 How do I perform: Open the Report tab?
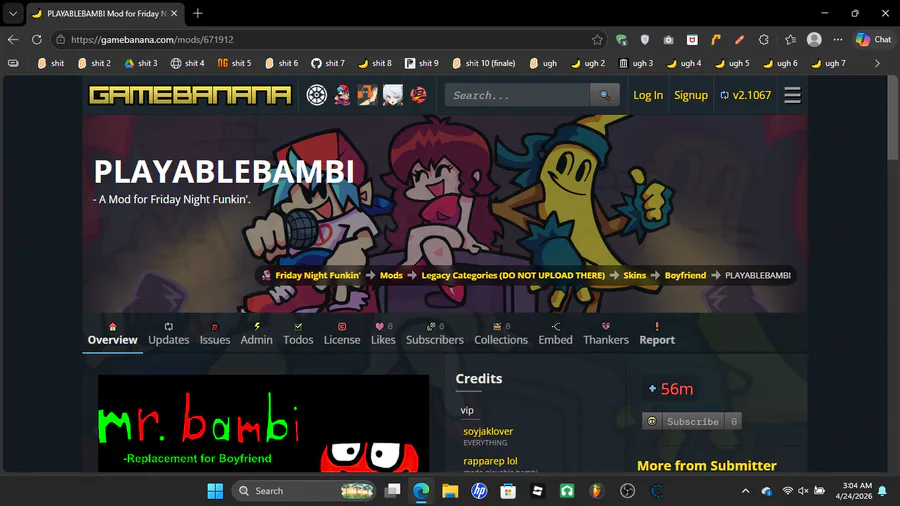pyautogui.click(x=657, y=334)
